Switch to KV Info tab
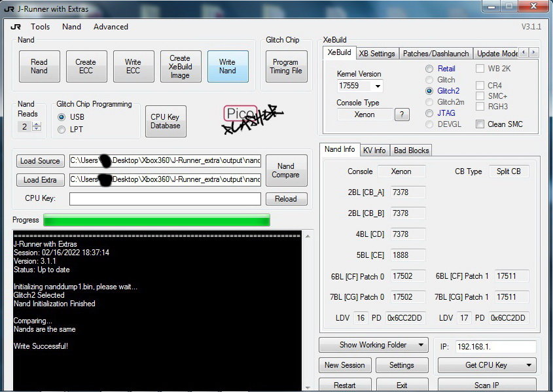Screen dimensions: 553x392 [374, 151]
